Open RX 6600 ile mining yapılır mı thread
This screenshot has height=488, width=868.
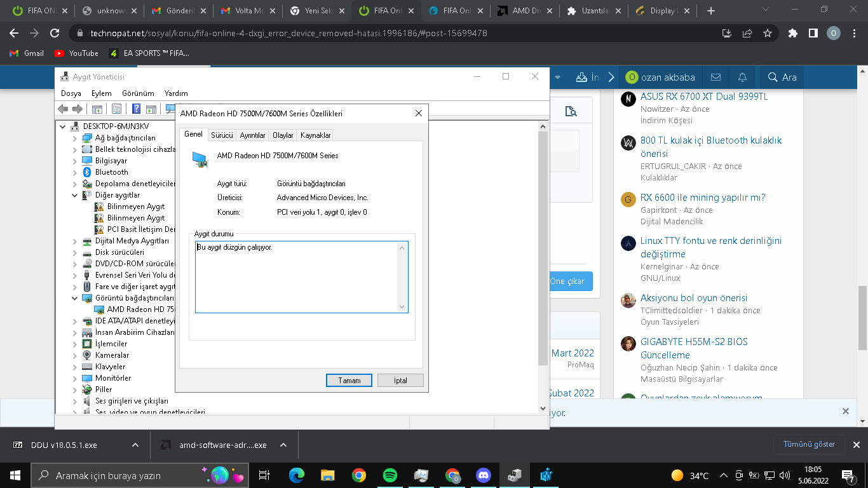[x=703, y=198]
